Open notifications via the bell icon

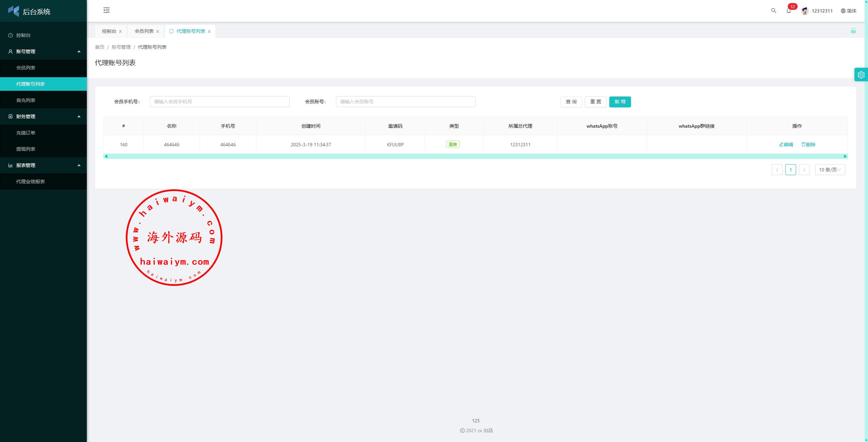click(x=788, y=11)
